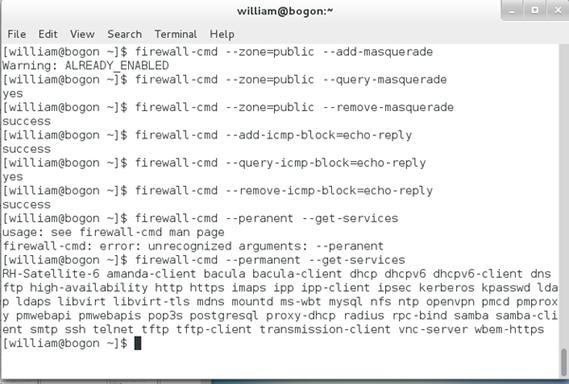Open the Help menu
The width and height of the screenshot is (569, 384).
click(222, 34)
